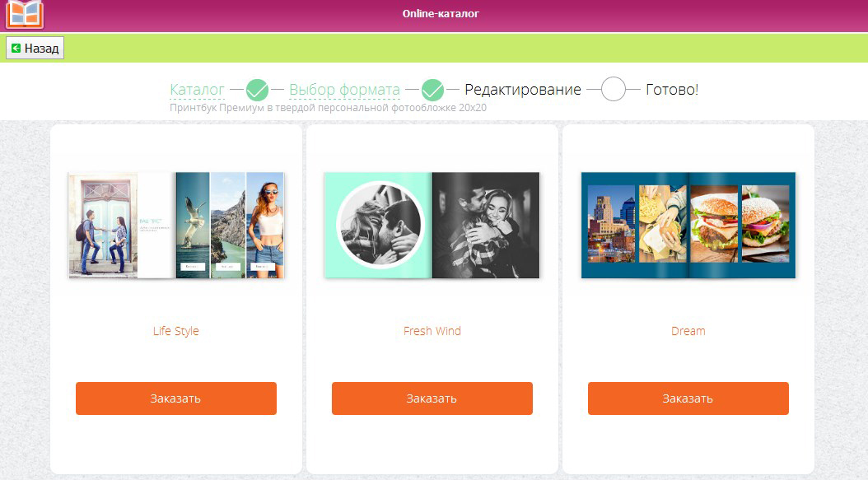
Task: Order the Life Style template with Заказать
Action: (176, 398)
